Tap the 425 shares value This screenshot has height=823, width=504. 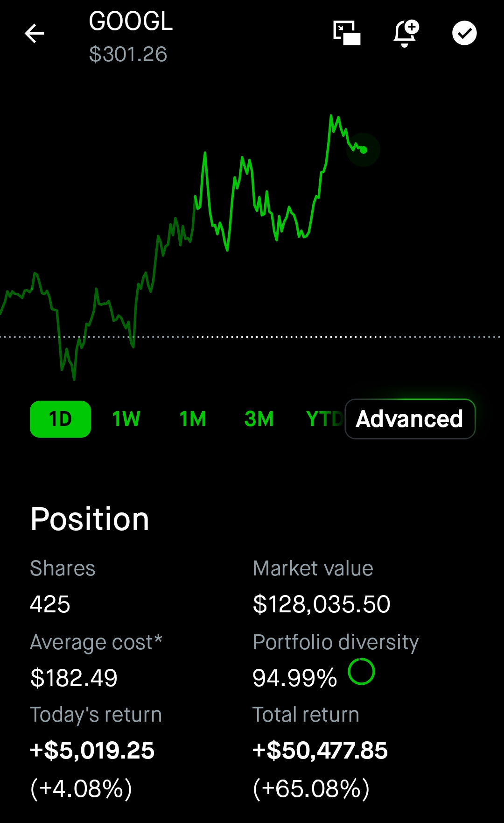[x=50, y=604]
